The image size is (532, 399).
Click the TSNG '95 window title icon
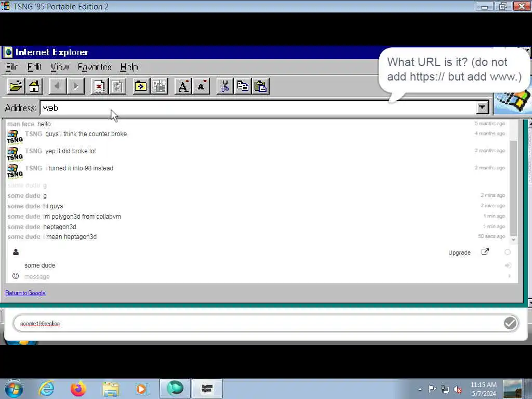[5, 6]
